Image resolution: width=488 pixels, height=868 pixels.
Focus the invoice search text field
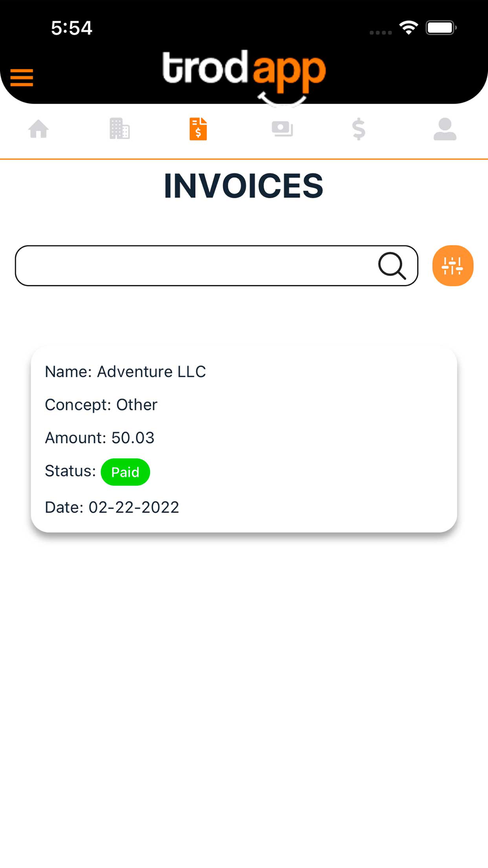pyautogui.click(x=195, y=266)
